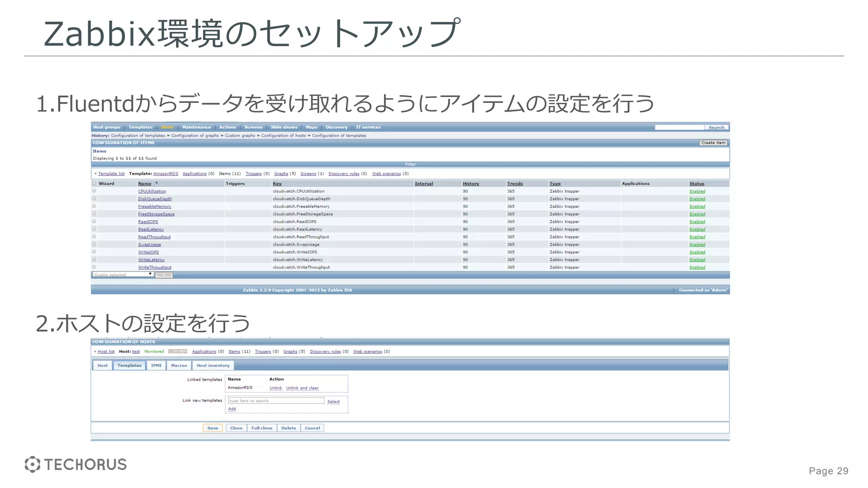868x488 pixels.
Task: Check the CPUUtilization row checkbox
Action: click(94, 191)
